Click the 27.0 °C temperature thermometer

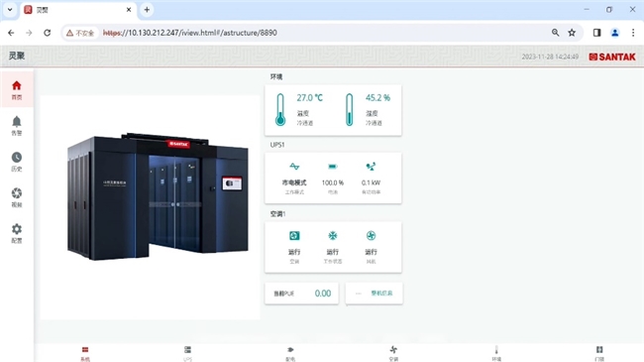tap(280, 109)
